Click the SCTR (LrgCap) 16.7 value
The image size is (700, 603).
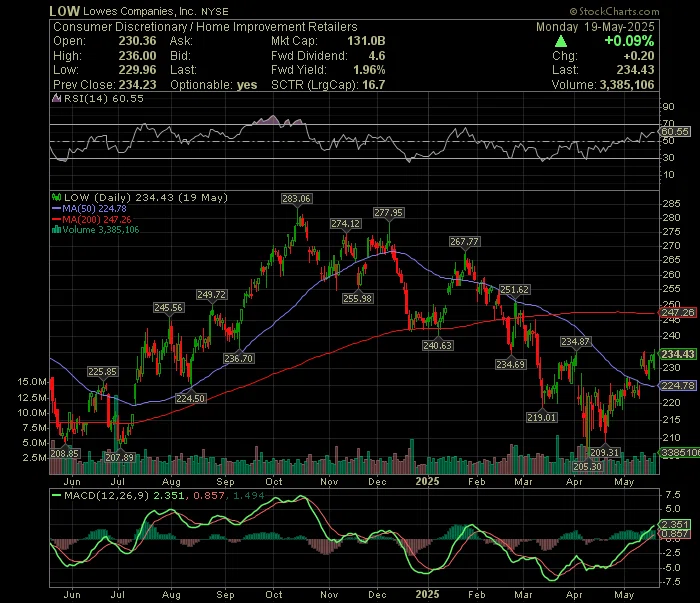pos(374,85)
